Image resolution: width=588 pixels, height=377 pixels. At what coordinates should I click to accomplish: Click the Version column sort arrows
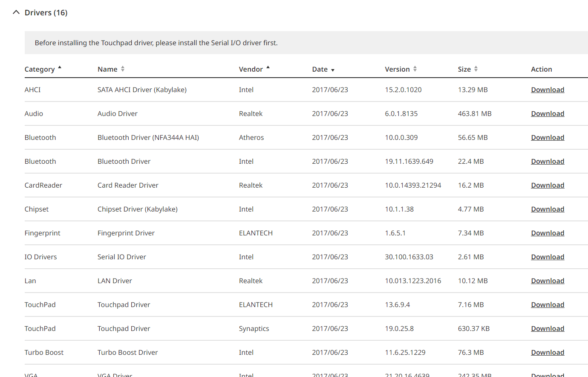(415, 69)
